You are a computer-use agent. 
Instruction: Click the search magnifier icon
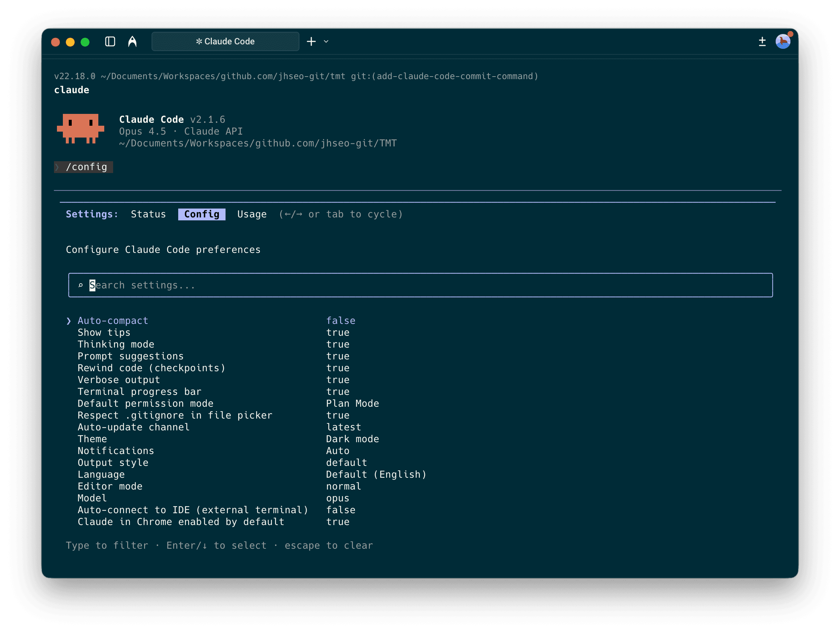click(x=81, y=285)
